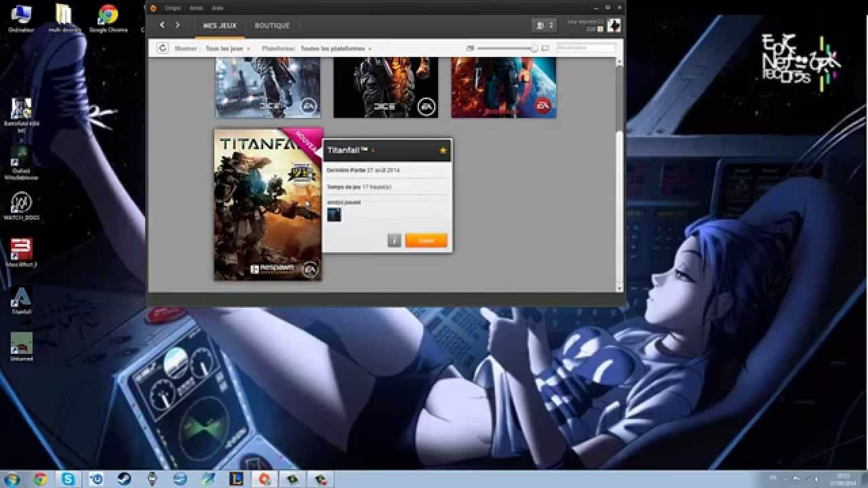Viewport: 868px width, 488px height.
Task: Toggle Titanfall favorite star
Action: 443,150
